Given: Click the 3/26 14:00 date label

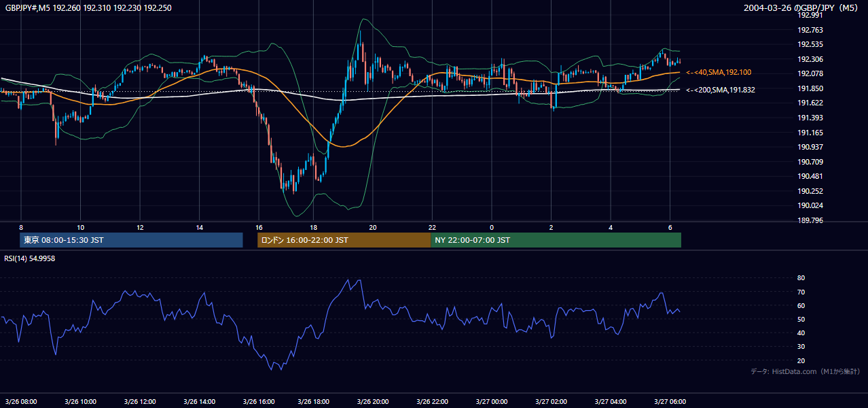Looking at the screenshot, I should point(198,401).
